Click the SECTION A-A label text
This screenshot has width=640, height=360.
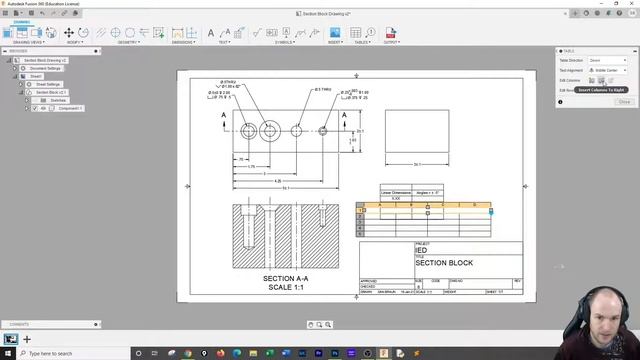coord(286,278)
